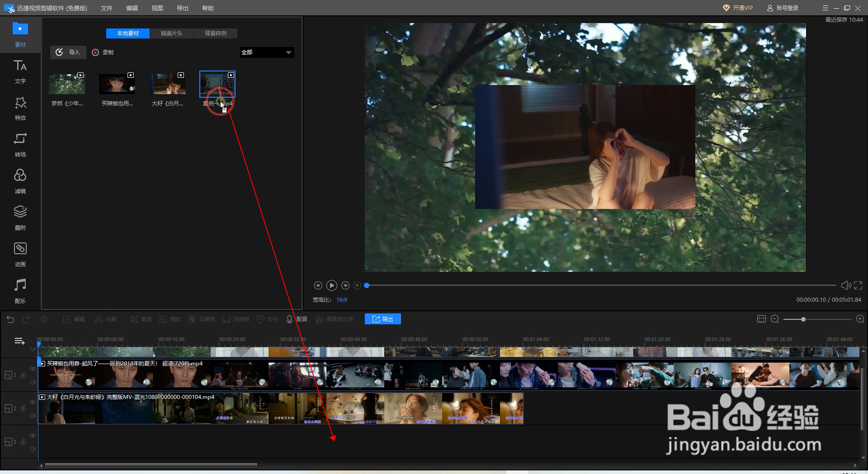Viewport: 868px width, 474px height.
Task: Click the 配音 voiceover microphone
Action: coord(297,319)
